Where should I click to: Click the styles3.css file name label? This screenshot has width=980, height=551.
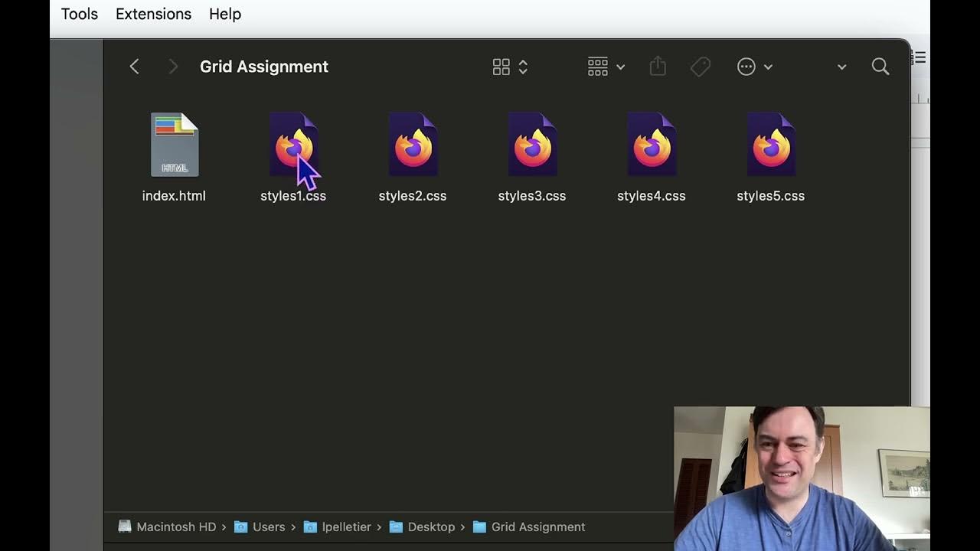pos(532,196)
